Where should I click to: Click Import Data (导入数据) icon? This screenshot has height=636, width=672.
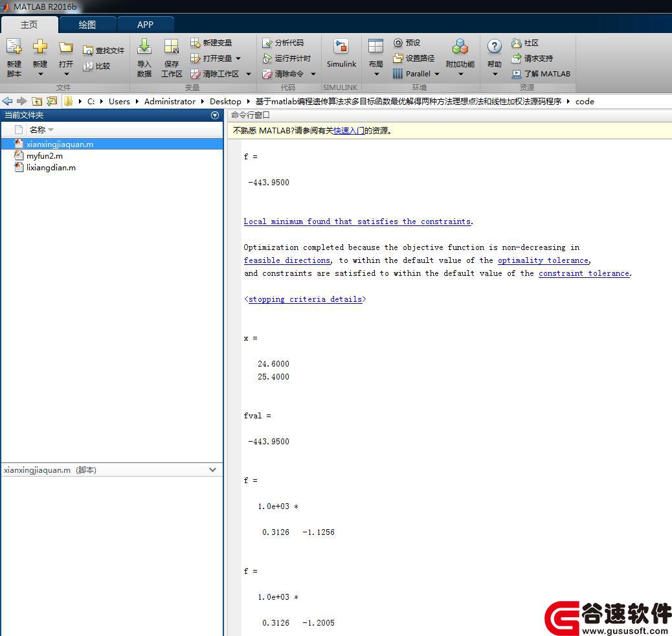click(x=144, y=47)
